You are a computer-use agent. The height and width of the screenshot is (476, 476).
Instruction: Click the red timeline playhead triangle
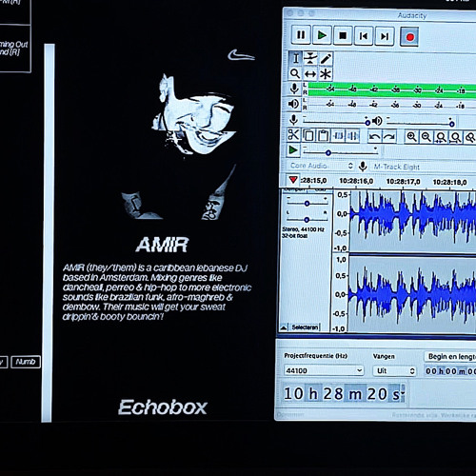tap(293, 180)
